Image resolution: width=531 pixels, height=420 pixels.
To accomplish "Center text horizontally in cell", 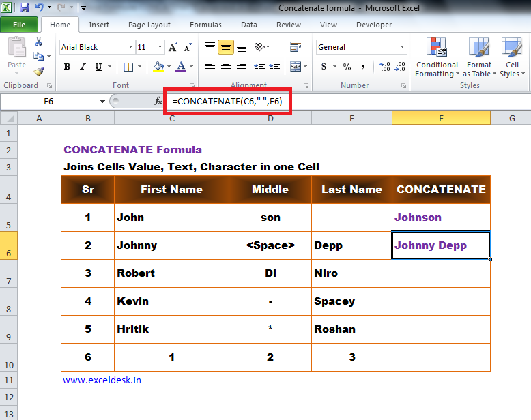I will click(x=226, y=67).
